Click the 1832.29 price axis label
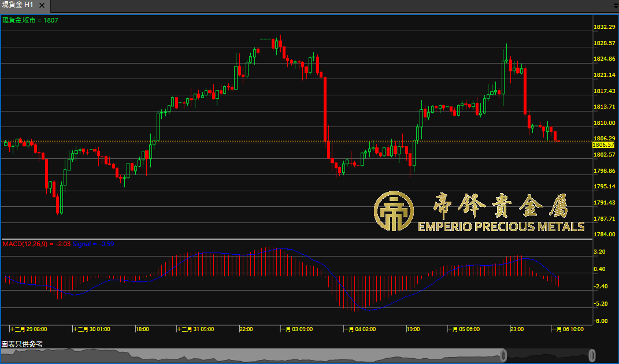 [605, 27]
